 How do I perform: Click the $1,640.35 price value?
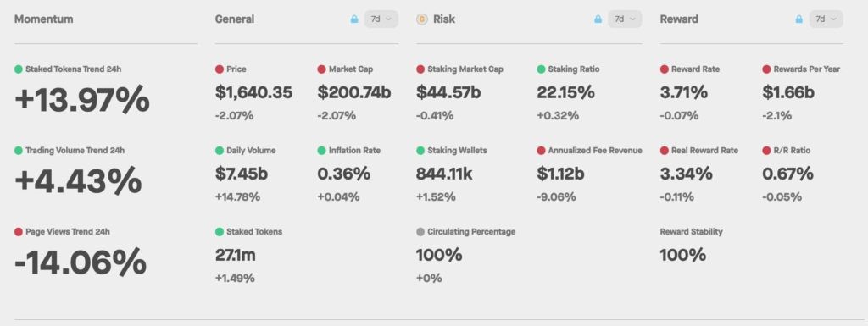253,92
